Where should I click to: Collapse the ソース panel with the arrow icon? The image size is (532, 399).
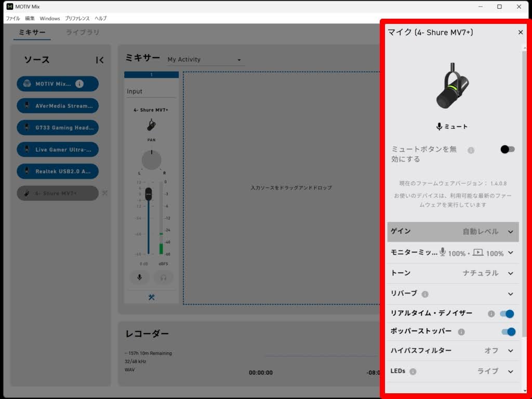[x=100, y=60]
